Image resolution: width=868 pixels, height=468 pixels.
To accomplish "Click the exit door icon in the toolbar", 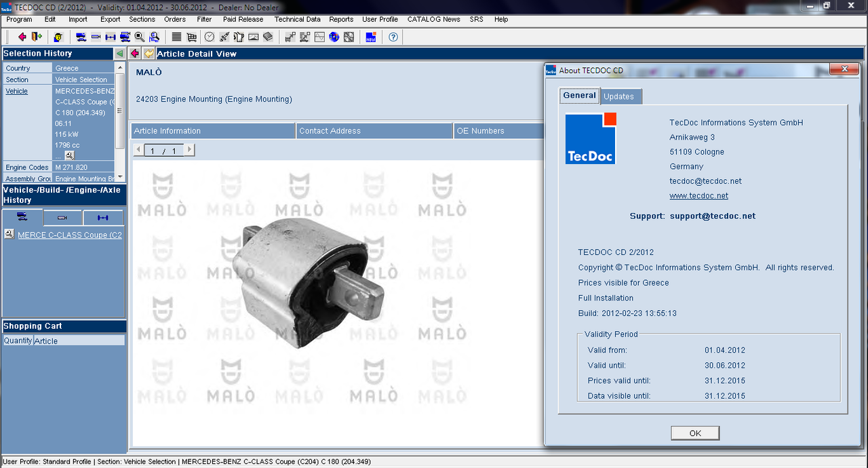I will pyautogui.click(x=37, y=37).
